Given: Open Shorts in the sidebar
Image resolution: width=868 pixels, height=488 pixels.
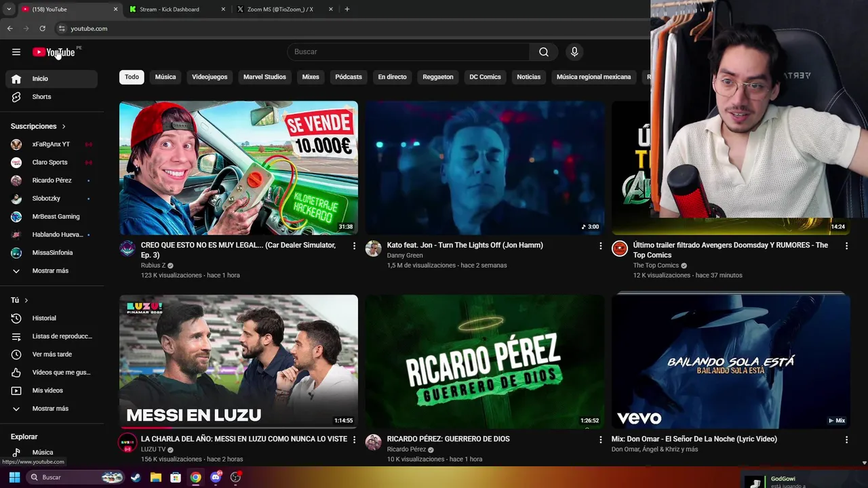Looking at the screenshot, I should point(52,97).
